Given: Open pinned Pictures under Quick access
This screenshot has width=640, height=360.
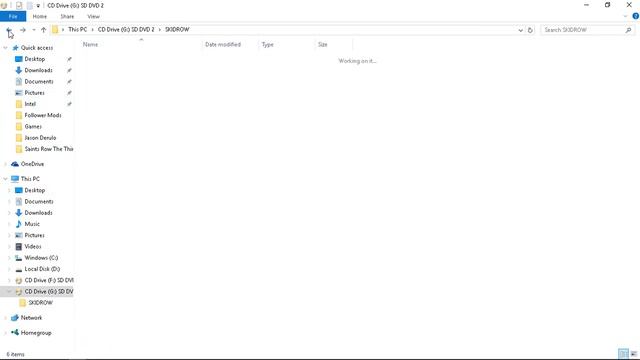Looking at the screenshot, I should coord(34,93).
